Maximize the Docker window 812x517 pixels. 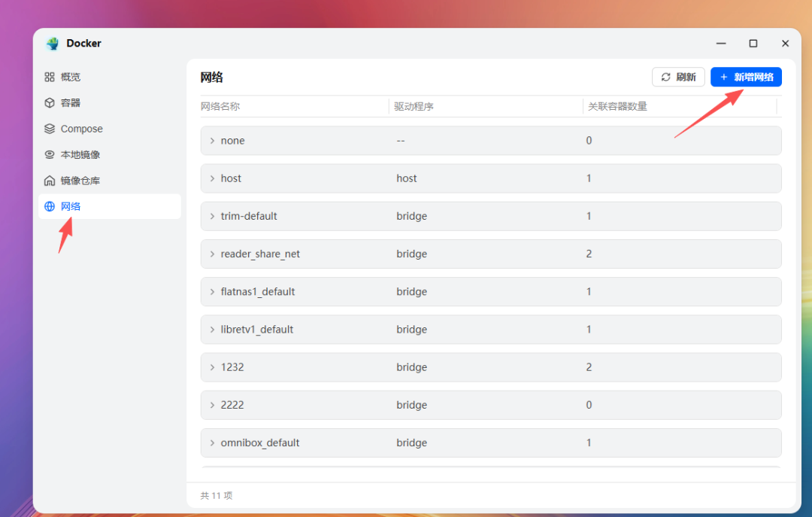click(x=753, y=44)
